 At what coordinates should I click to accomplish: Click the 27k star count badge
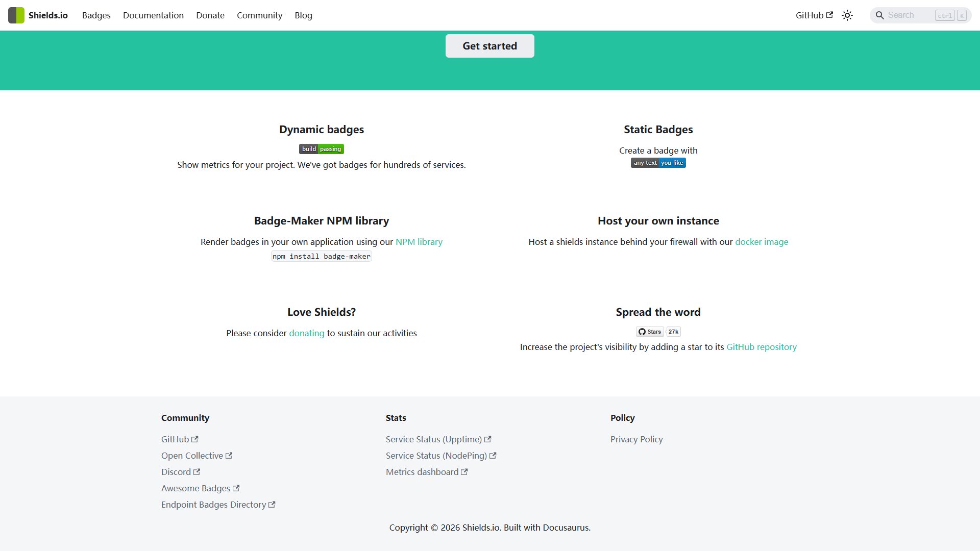[x=674, y=332]
